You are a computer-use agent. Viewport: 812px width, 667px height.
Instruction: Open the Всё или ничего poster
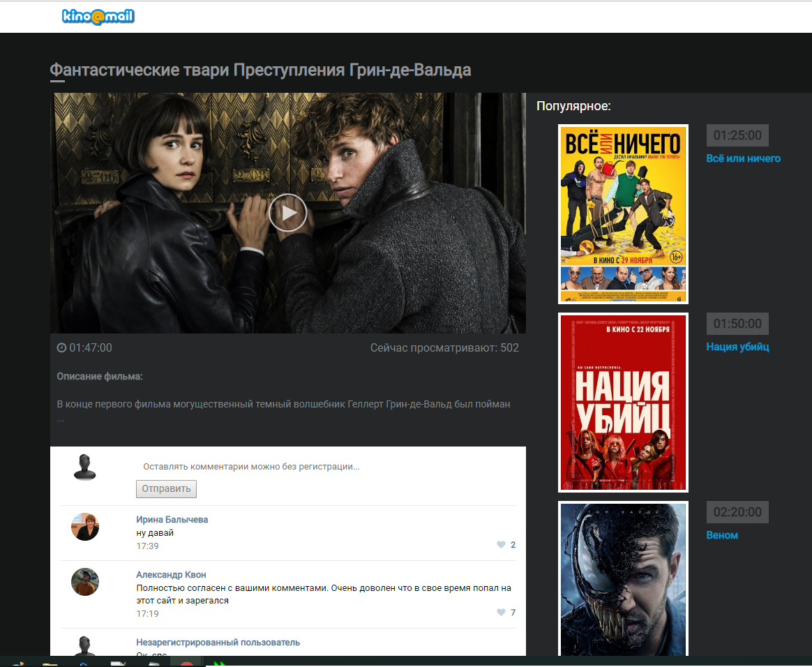[x=623, y=214]
